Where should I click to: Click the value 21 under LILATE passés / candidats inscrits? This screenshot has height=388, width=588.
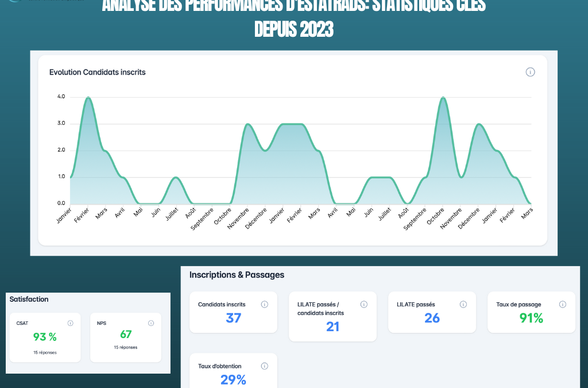click(332, 327)
